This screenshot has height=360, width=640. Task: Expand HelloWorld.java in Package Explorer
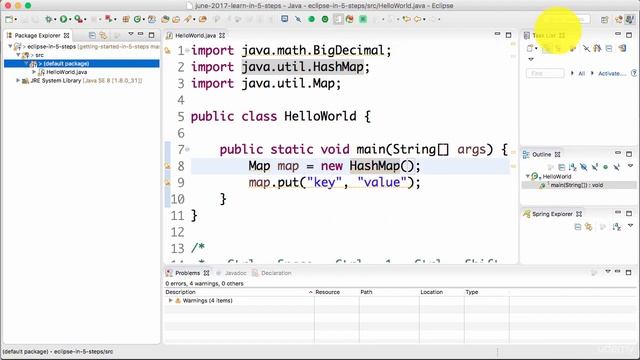pyautogui.click(x=34, y=72)
